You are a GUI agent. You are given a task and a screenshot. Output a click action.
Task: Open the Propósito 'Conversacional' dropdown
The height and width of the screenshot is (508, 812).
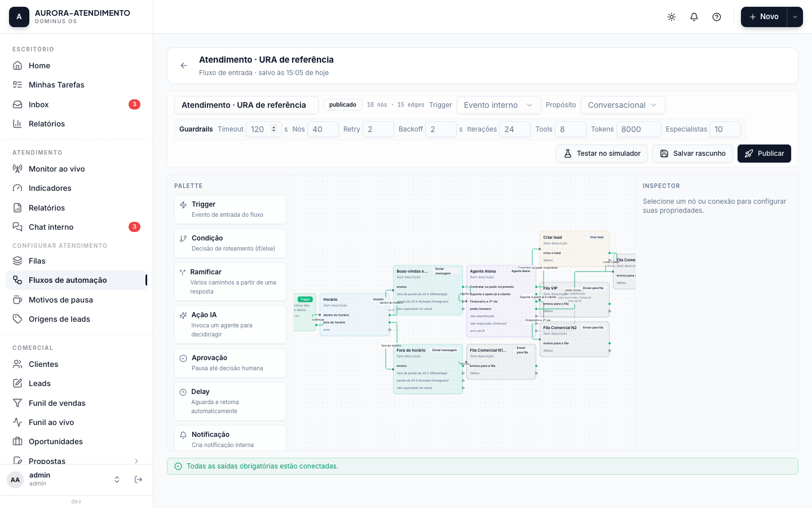click(623, 105)
